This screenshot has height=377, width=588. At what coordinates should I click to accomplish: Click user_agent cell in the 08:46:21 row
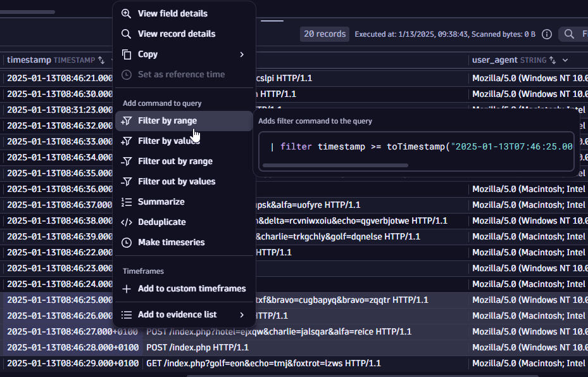click(529, 79)
